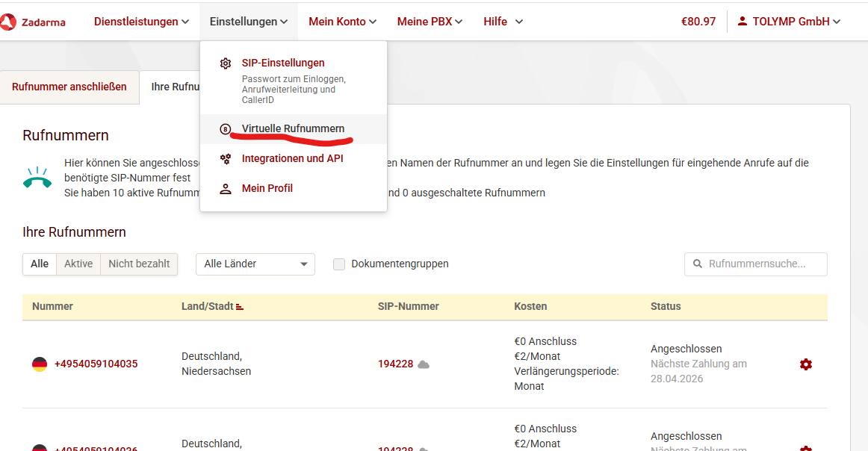
Task: Click the cloud icon next to SIP 194228
Action: tap(424, 364)
